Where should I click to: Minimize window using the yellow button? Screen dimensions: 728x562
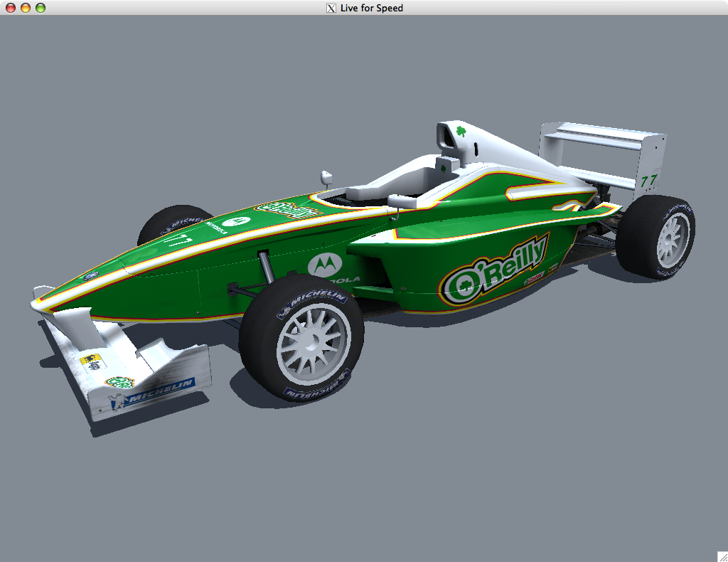pos(26,8)
